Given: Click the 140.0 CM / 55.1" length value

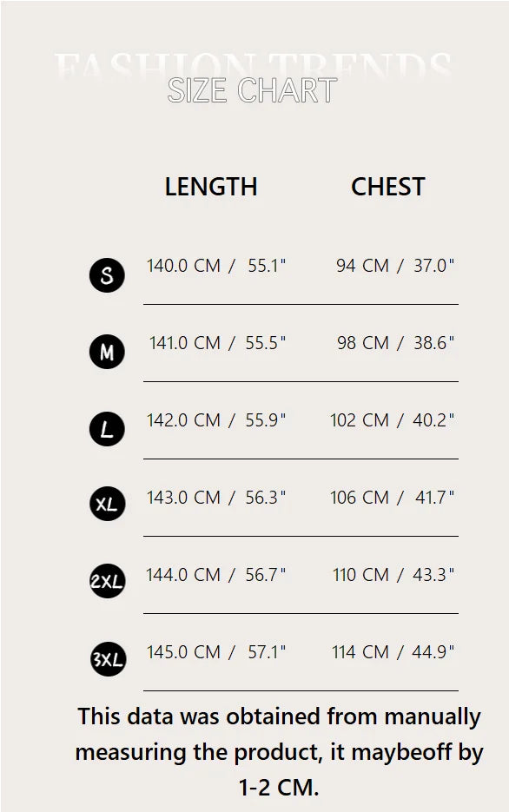Looking at the screenshot, I should [x=216, y=266].
